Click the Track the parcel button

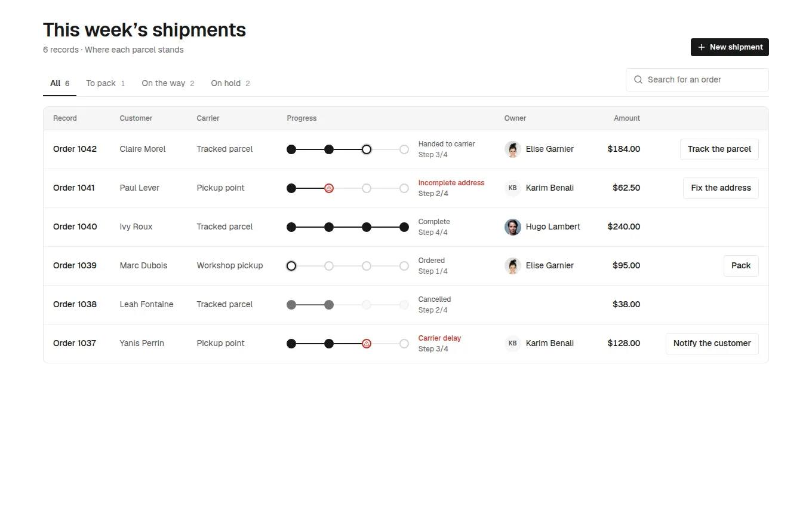pos(719,149)
